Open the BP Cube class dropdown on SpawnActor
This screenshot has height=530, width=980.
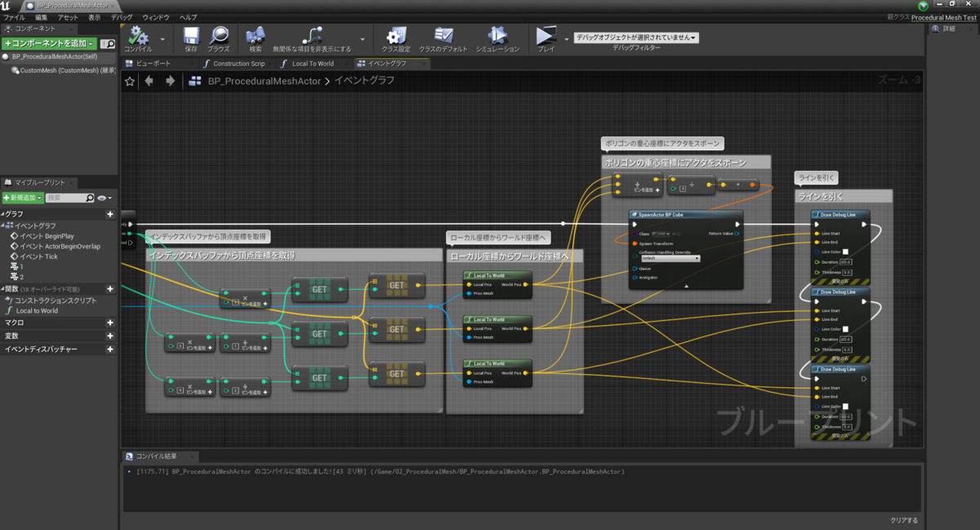[662, 234]
